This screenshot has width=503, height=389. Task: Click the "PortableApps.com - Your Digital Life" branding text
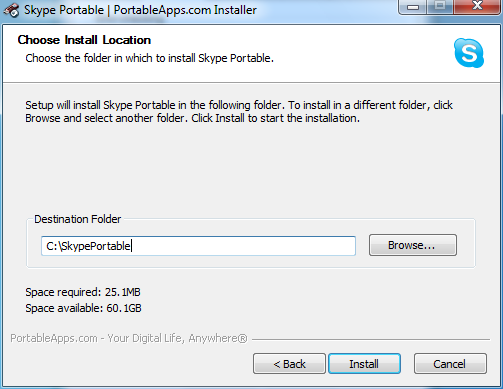tap(129, 338)
